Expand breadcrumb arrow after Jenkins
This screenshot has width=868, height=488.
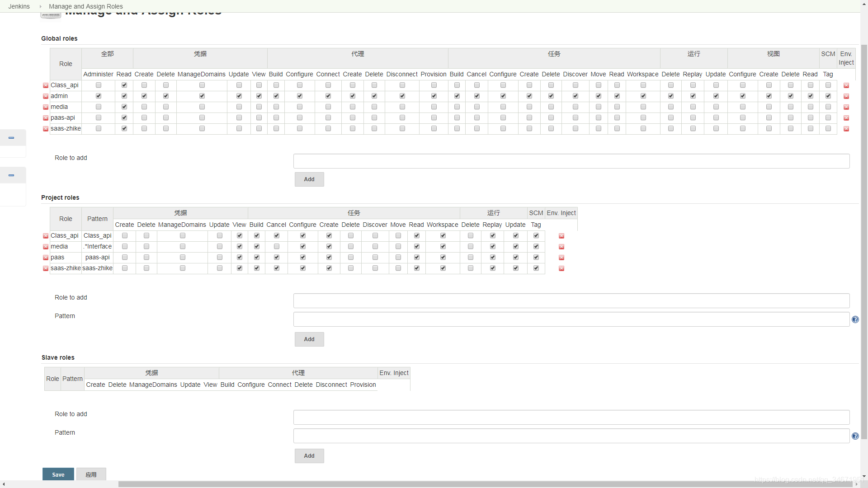pyautogui.click(x=40, y=6)
